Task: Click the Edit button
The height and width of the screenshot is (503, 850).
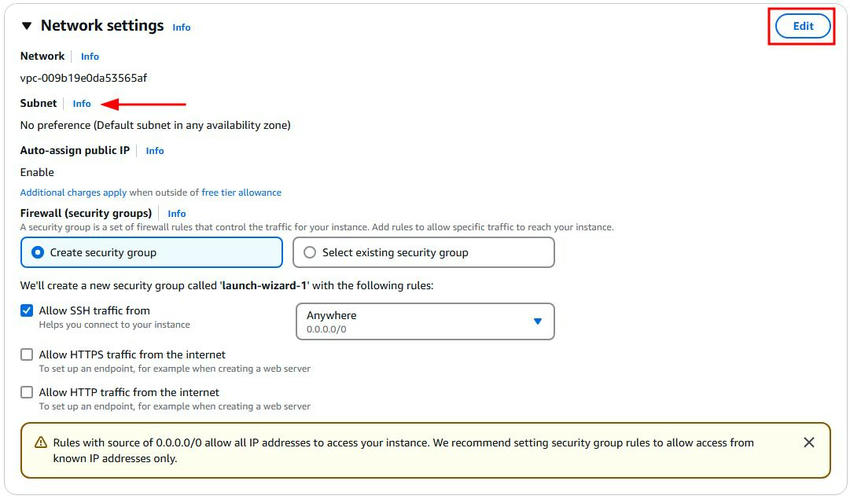Action: 803,27
